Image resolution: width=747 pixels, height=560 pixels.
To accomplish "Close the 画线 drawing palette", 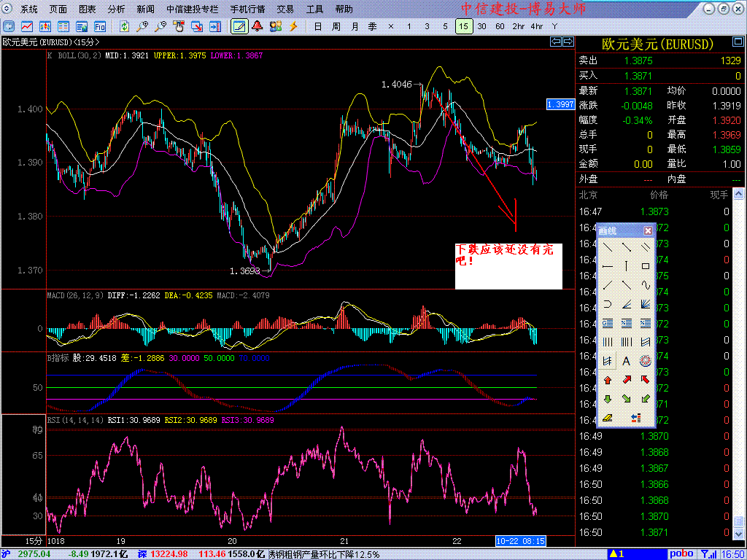I will tap(648, 230).
